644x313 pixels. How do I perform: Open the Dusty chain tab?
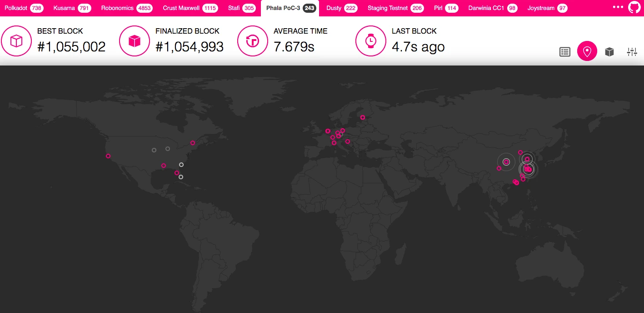point(342,8)
